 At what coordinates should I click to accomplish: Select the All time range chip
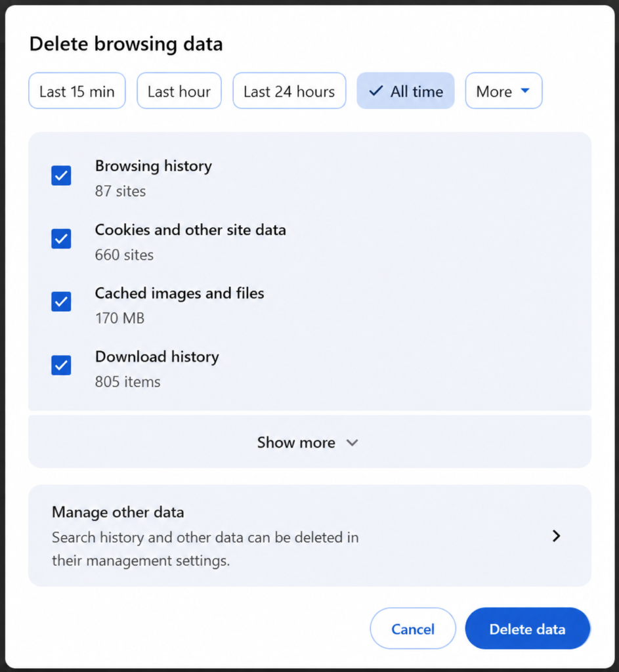click(x=406, y=91)
